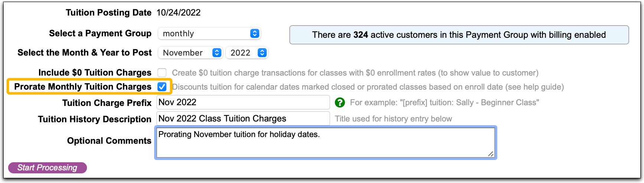Click the Include $0 Tuition Charges label
Image resolution: width=644 pixels, height=183 pixels.
tap(95, 73)
